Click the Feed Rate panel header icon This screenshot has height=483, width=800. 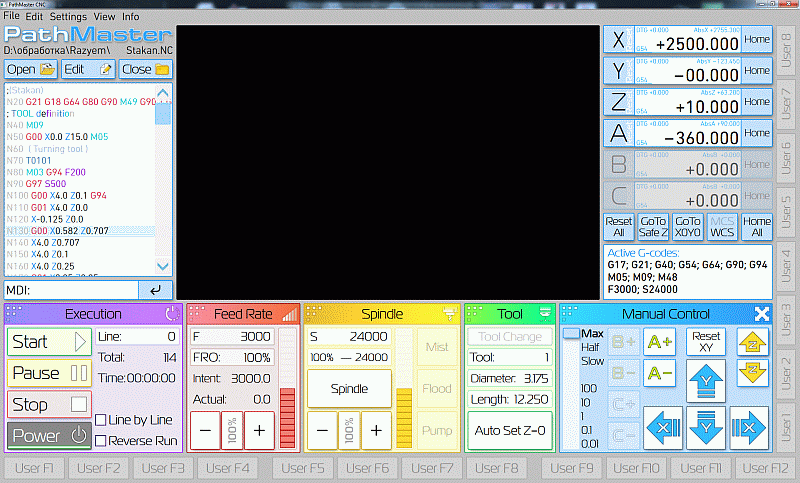(290, 314)
